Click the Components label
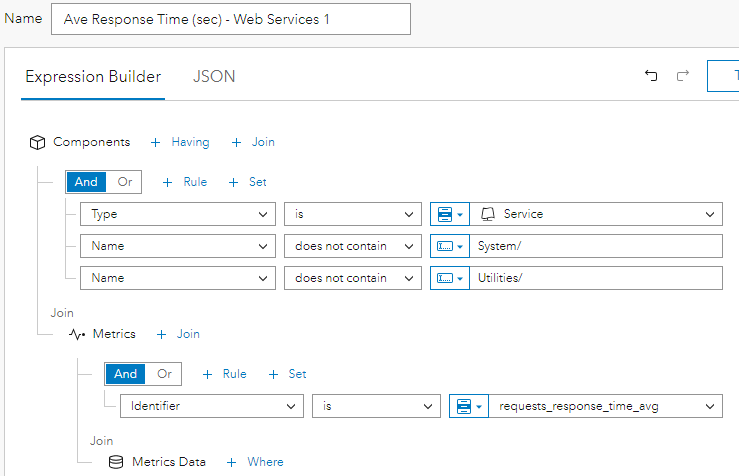Screen dimensions: 739x476 coord(91,142)
